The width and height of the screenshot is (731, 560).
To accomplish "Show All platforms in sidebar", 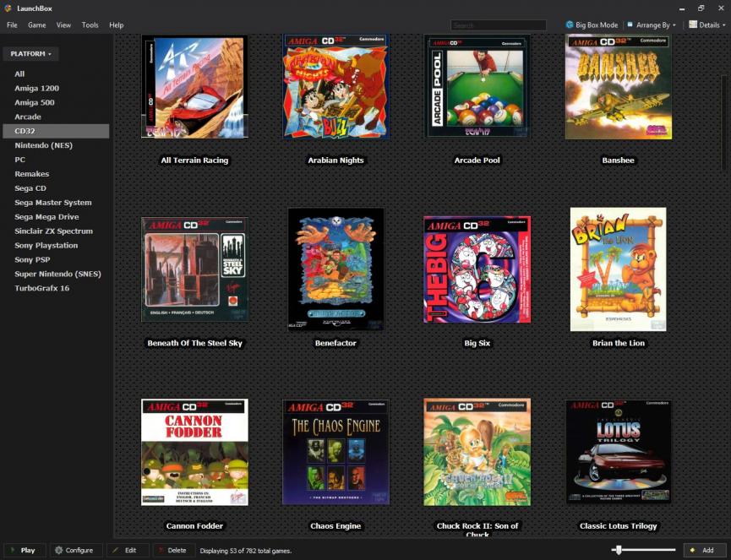I will tap(19, 74).
